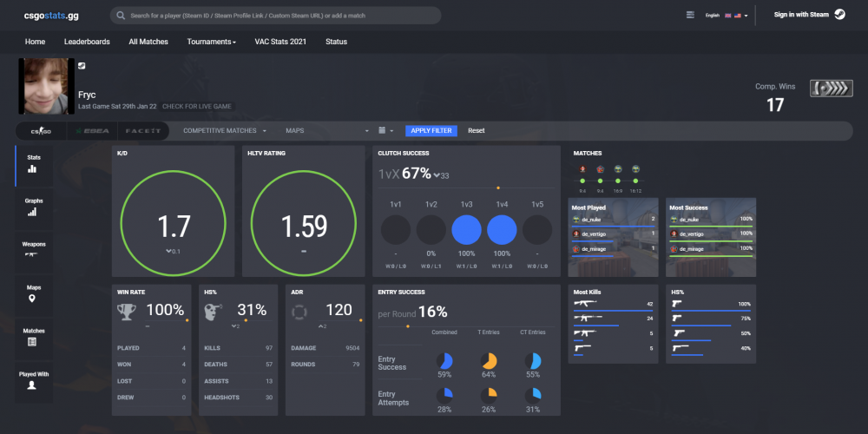868x434 pixels.
Task: Open the Played With sidebar tab
Action: [x=35, y=381]
